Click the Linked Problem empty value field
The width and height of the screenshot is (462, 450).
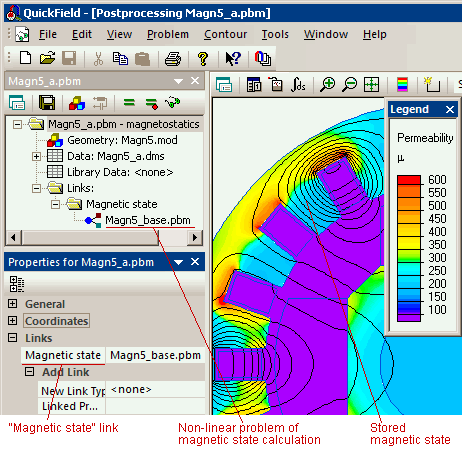coord(155,406)
